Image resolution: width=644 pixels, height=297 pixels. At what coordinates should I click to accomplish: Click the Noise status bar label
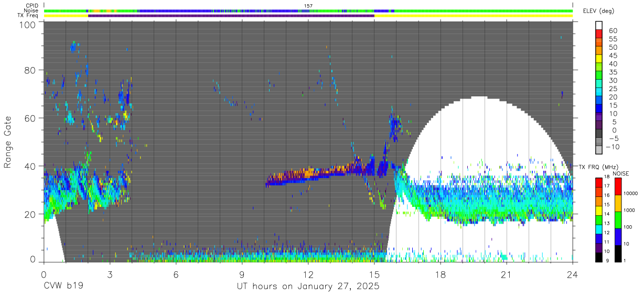tap(31, 10)
